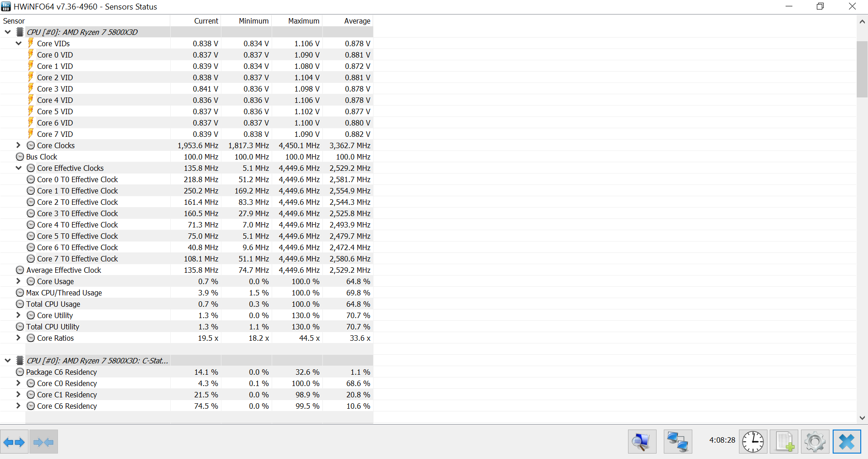Collapse the CPU [#0] AMD Ryzen 7 5800X3D group
The width and height of the screenshot is (868, 459).
8,32
